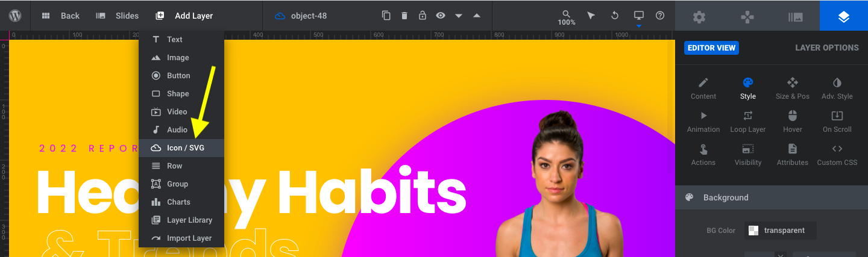Go Back to the module overview
The width and height of the screenshot is (868, 257).
click(60, 16)
